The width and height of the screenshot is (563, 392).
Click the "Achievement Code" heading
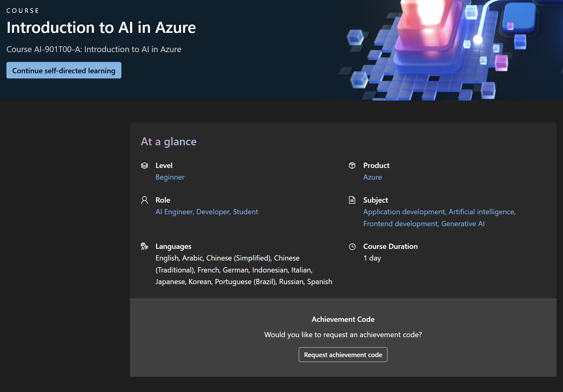(343, 319)
